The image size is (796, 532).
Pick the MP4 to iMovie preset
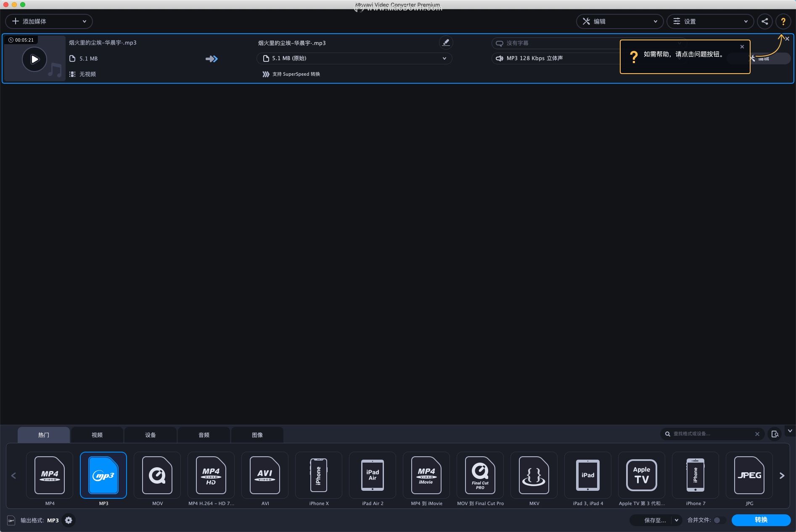click(x=426, y=475)
